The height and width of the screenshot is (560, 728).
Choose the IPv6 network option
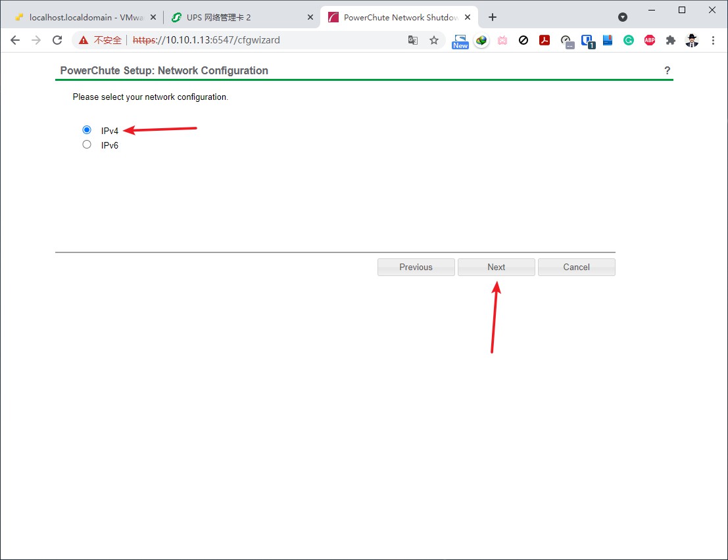click(x=87, y=145)
